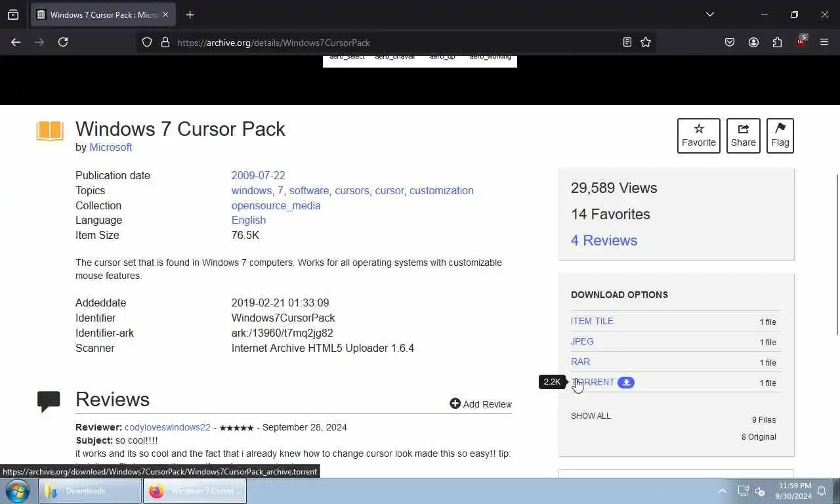Image resolution: width=840 pixels, height=504 pixels.
Task: Click SHOW ALL download files
Action: pyautogui.click(x=591, y=415)
